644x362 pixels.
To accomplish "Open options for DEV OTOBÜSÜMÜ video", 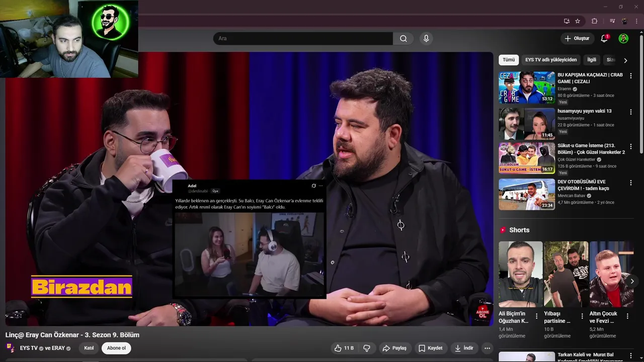I will point(631,183).
